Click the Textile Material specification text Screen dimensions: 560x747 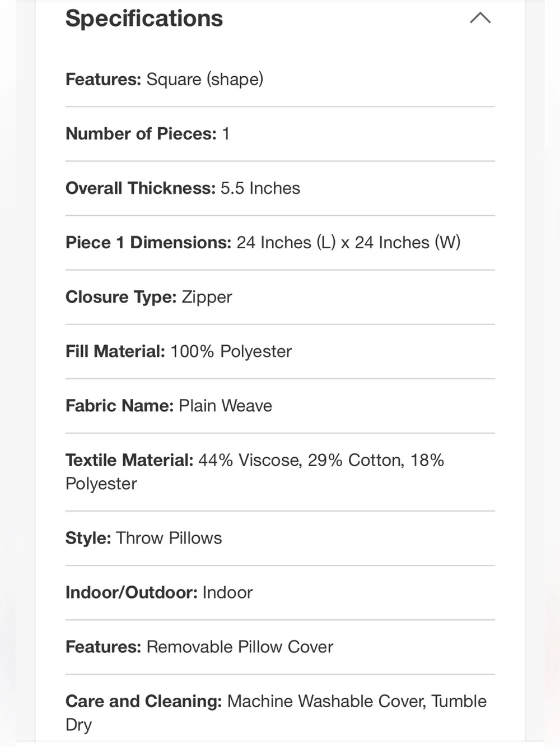(255, 472)
